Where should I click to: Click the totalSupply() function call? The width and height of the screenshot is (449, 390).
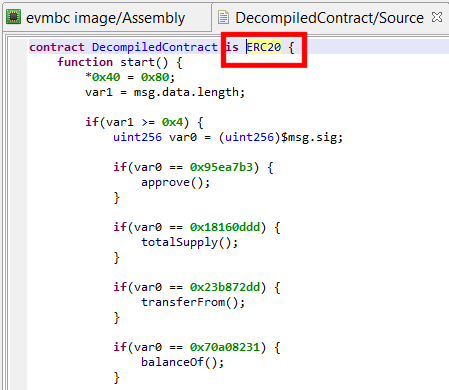click(x=190, y=242)
